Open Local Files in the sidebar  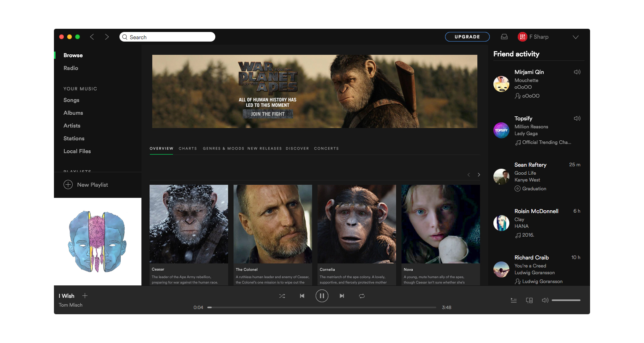coord(77,152)
